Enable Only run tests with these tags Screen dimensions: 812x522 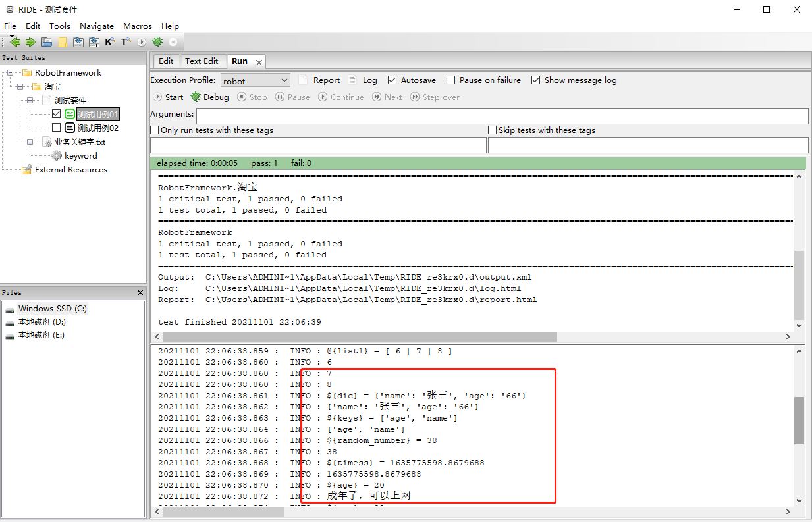[155, 130]
